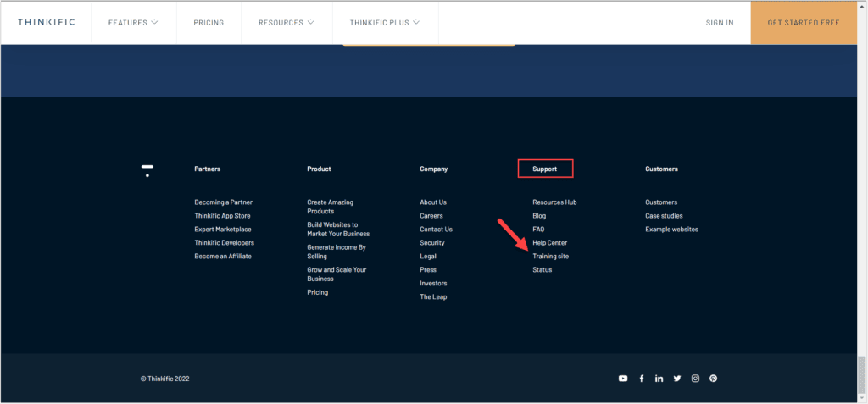Click Contact Us link
This screenshot has height=404, width=868.
pos(436,230)
